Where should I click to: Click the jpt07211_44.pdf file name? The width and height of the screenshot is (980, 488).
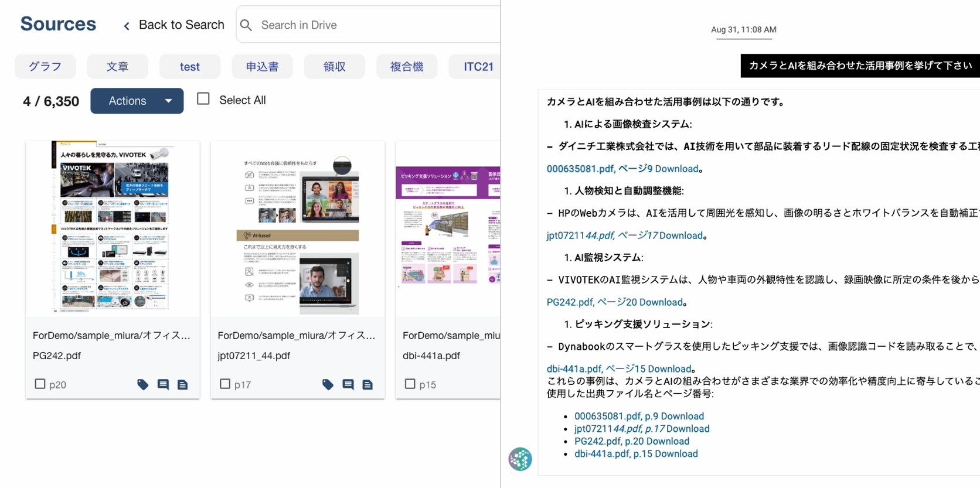tap(254, 356)
